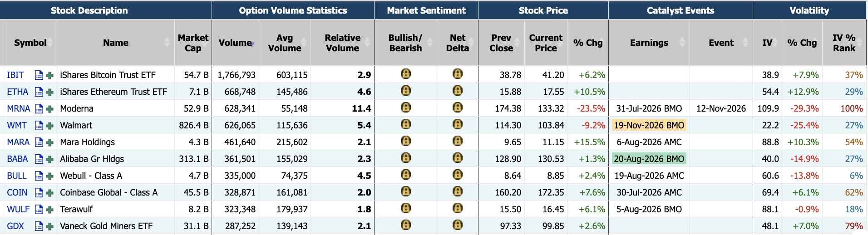
Task: Open the MRNA symbol link
Action: (19, 109)
